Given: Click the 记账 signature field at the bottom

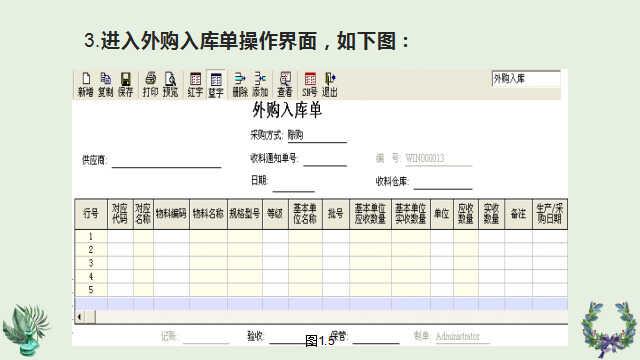Looking at the screenshot, I should [206, 337].
